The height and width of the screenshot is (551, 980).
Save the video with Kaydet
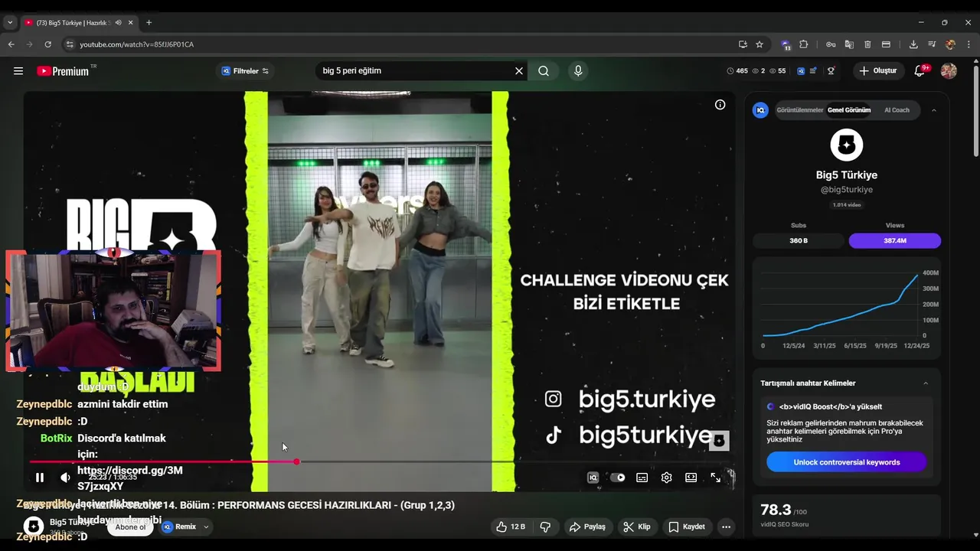click(687, 527)
